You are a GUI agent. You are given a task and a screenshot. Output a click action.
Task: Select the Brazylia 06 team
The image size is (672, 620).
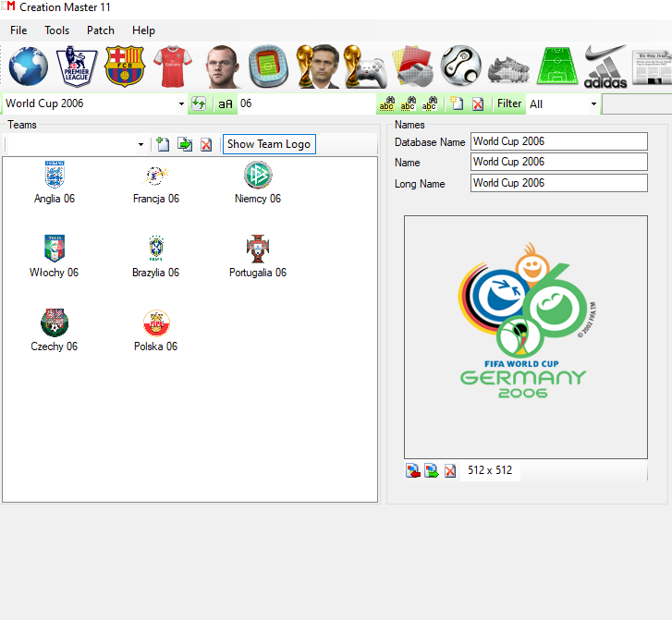156,257
